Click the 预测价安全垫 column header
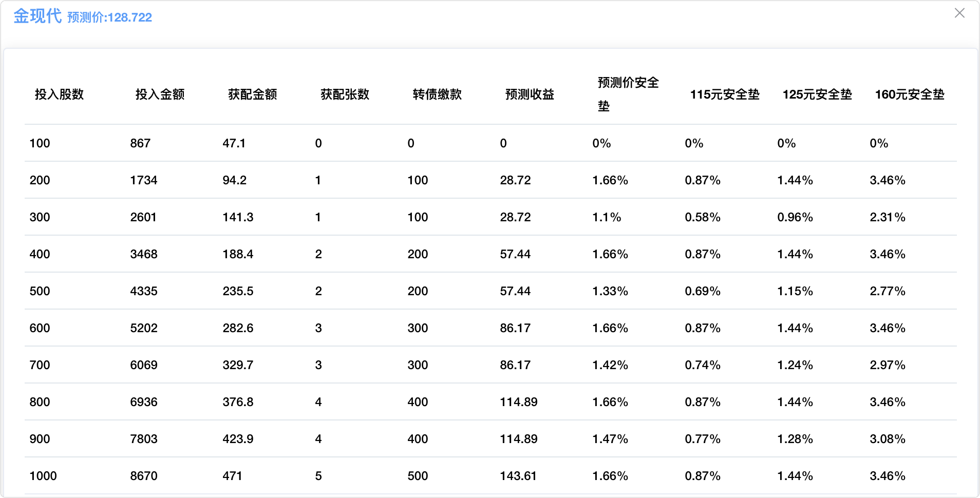Image resolution: width=980 pixels, height=498 pixels. (628, 94)
